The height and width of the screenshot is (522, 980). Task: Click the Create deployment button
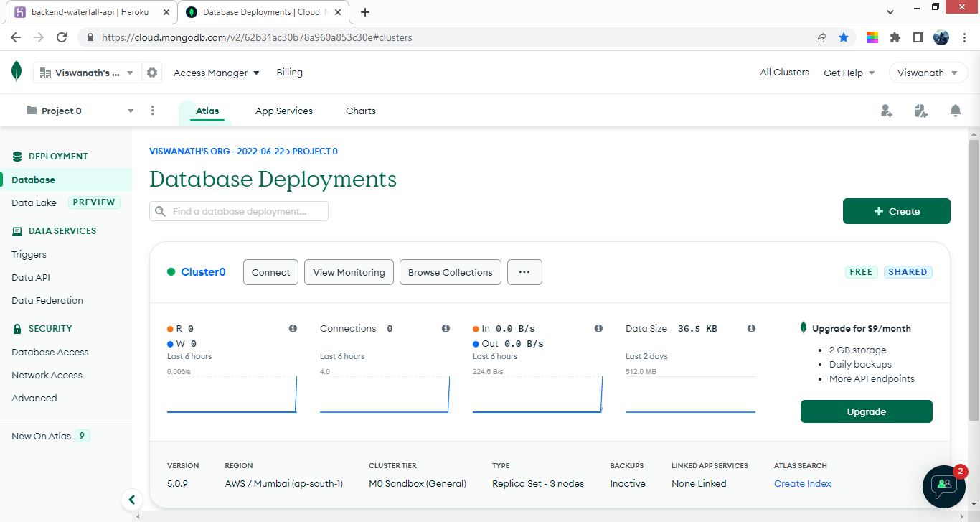[x=897, y=211]
